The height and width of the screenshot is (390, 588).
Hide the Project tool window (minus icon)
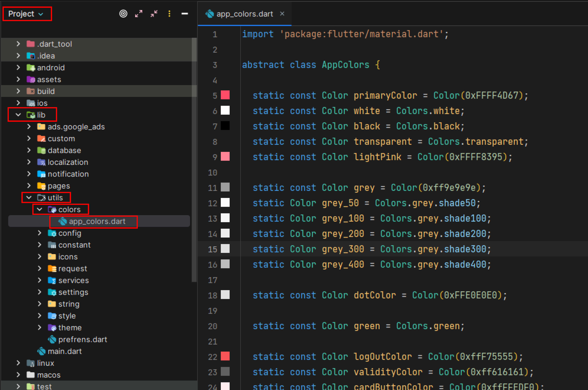pos(185,14)
